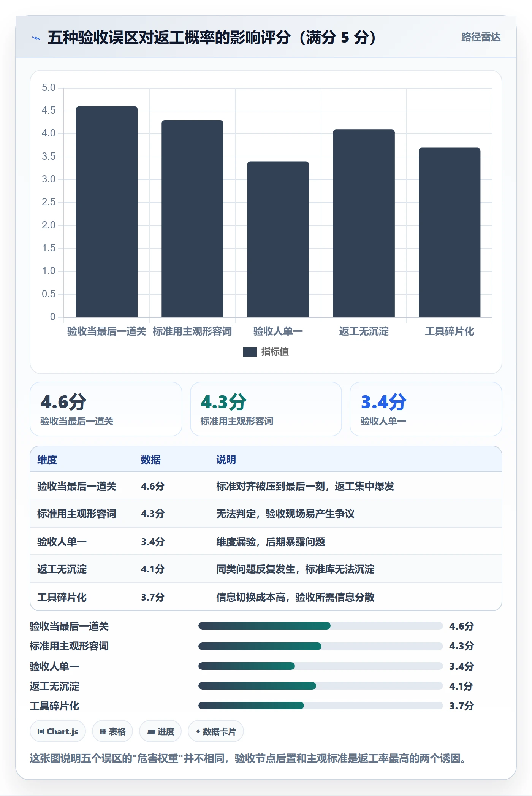532x796 pixels.
Task: Select the 数据卡片 tag chip
Action: pos(216,731)
